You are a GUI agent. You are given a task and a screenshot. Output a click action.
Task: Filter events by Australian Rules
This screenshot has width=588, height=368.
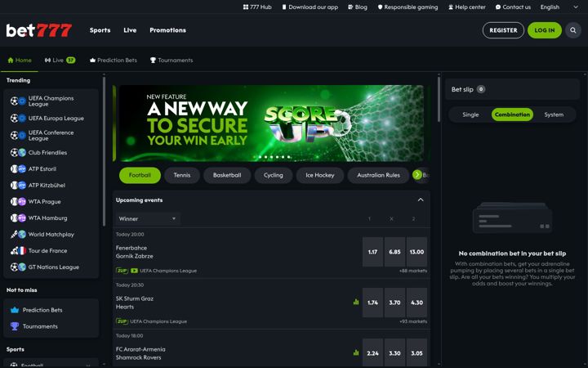[378, 175]
